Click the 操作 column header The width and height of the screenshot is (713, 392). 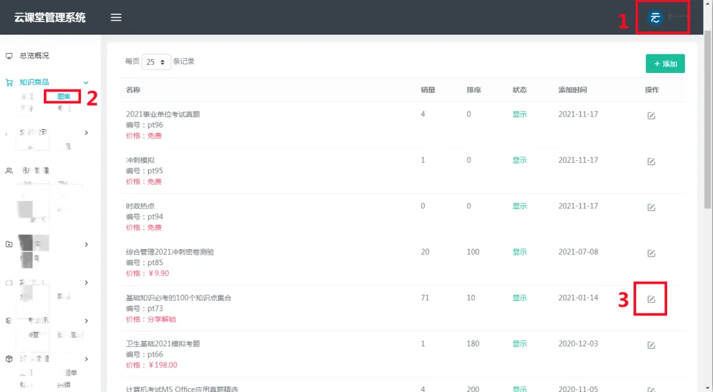pos(652,90)
